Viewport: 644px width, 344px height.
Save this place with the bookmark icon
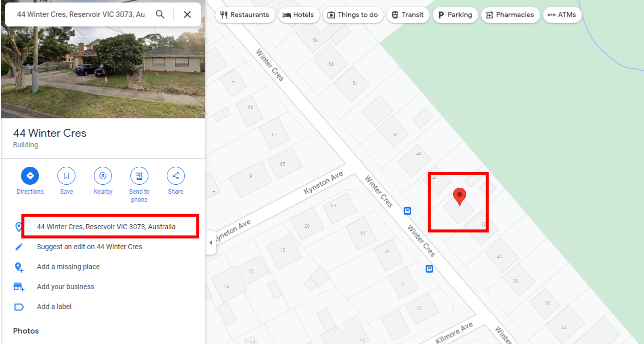point(66,181)
